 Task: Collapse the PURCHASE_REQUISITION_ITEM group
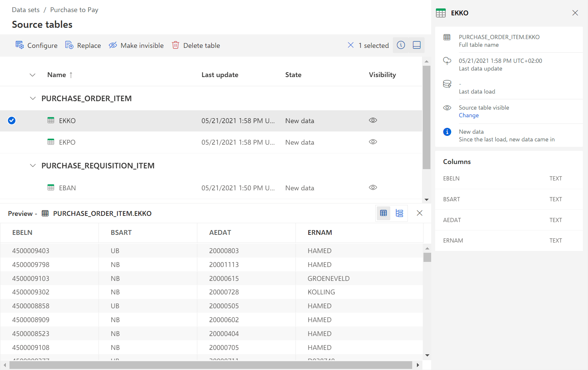[x=33, y=165]
